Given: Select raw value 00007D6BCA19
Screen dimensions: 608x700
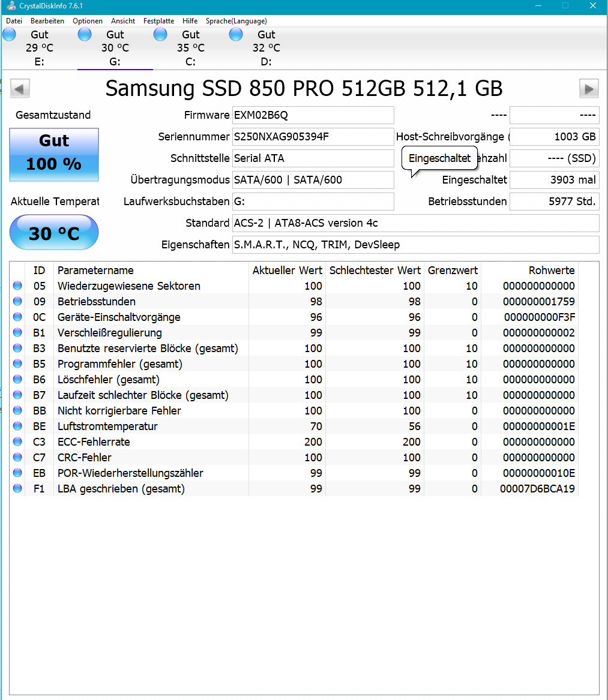Looking at the screenshot, I should click(x=537, y=489).
